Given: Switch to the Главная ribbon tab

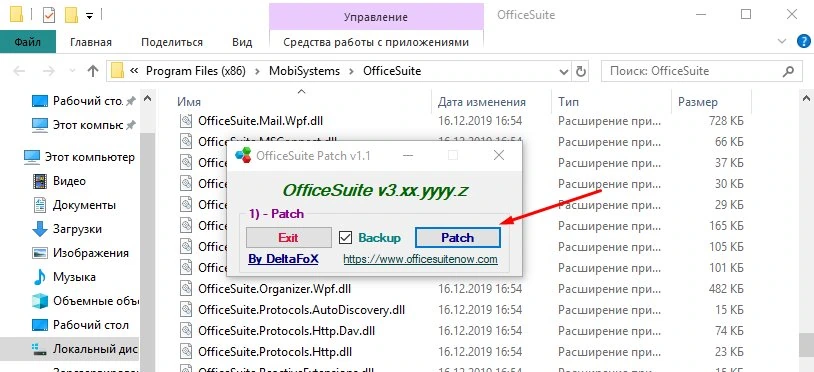Looking at the screenshot, I should [x=91, y=42].
